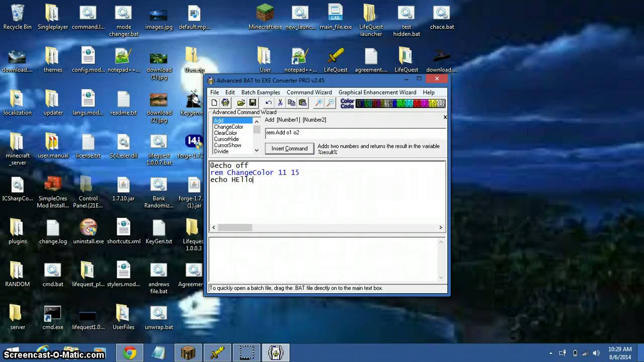This screenshot has width=644, height=362.
Task: Click the Paste clipboard icon
Action: [302, 103]
